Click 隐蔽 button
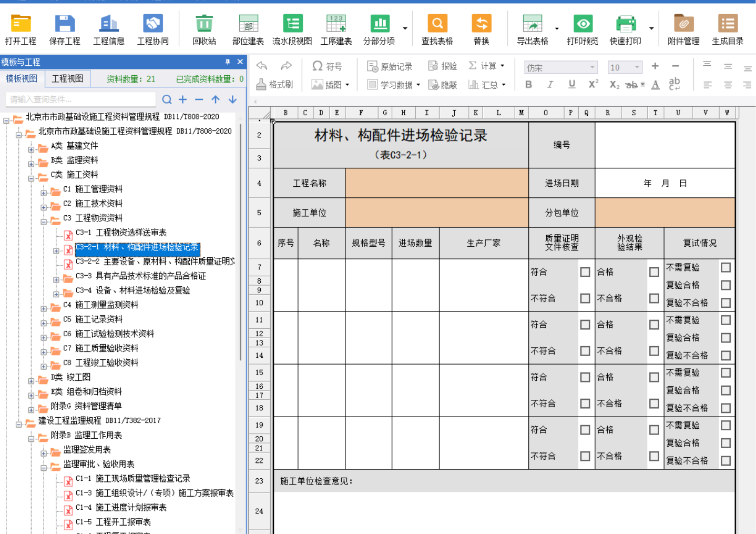Image resolution: width=756 pixels, height=534 pixels. tap(443, 85)
